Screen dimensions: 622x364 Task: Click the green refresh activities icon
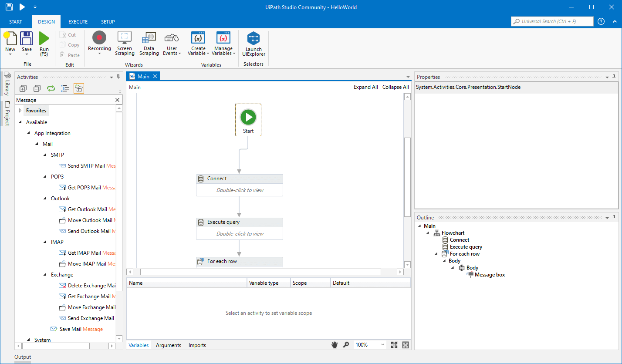(51, 88)
